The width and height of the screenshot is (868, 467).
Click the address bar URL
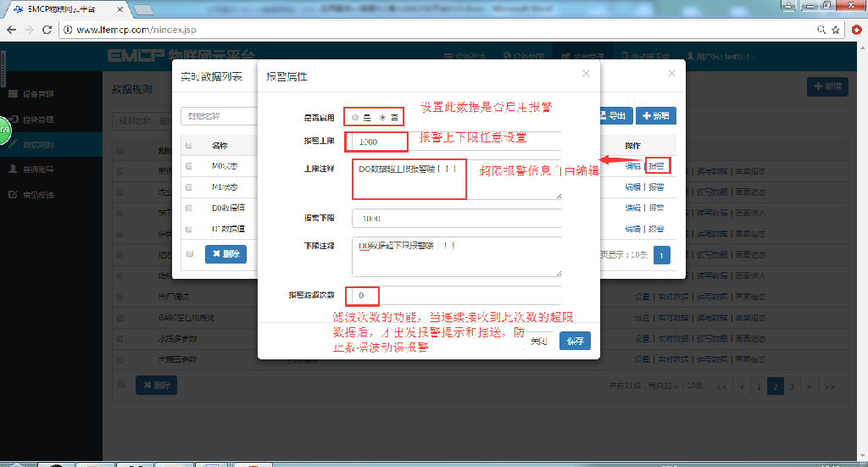pos(136,30)
